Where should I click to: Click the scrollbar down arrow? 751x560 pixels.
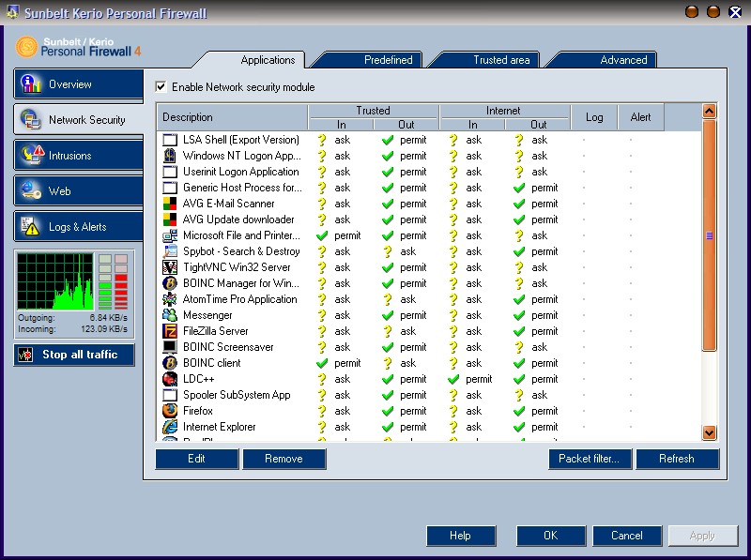point(709,432)
